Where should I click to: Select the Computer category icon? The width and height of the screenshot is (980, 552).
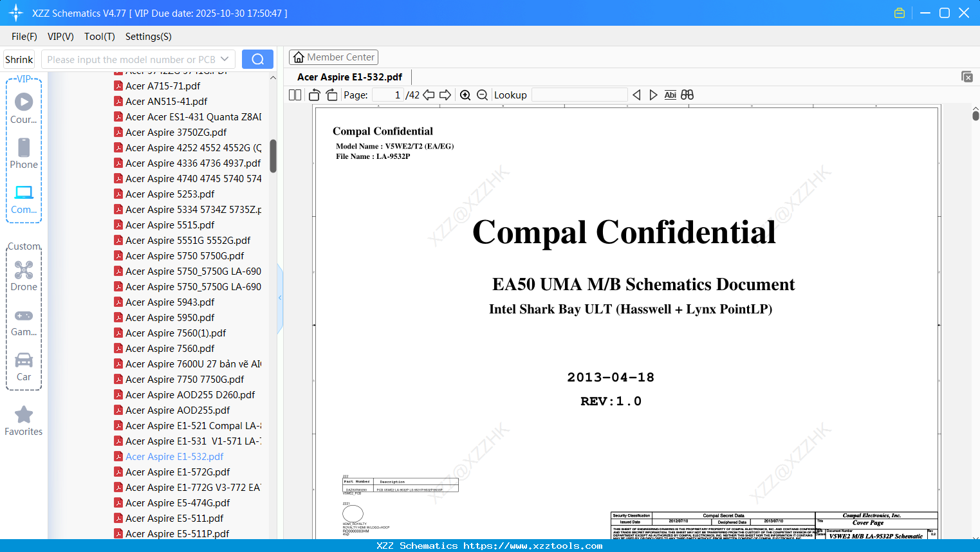(24, 199)
